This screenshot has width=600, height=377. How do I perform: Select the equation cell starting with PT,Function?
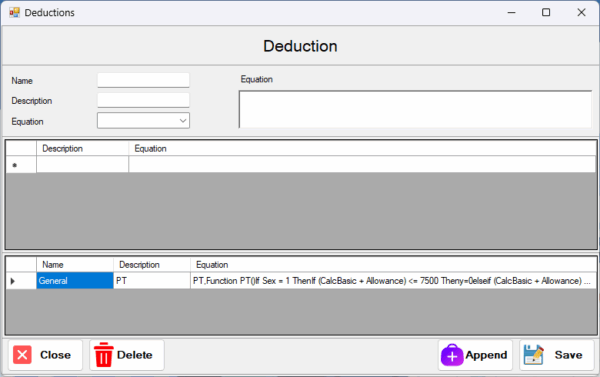[x=393, y=281]
